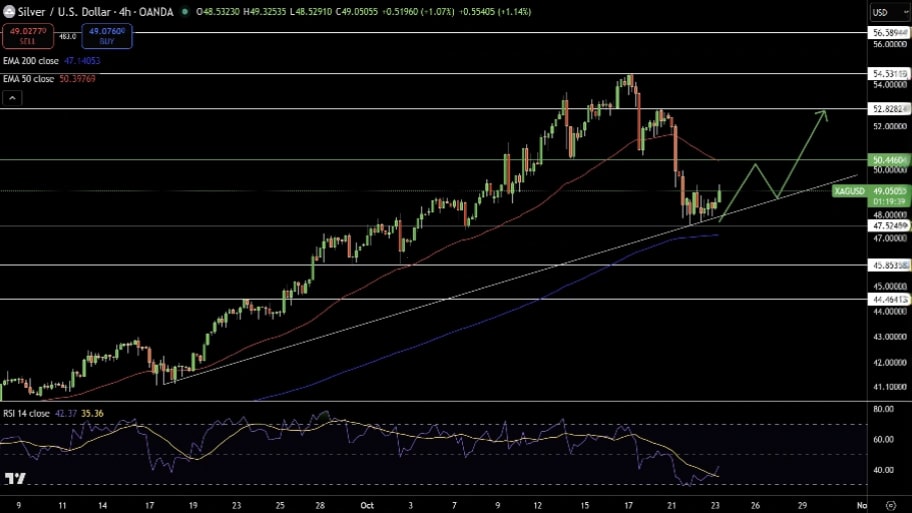Click the 44.4641 horizontal level label
Viewport: 912px width, 513px height.
889,299
